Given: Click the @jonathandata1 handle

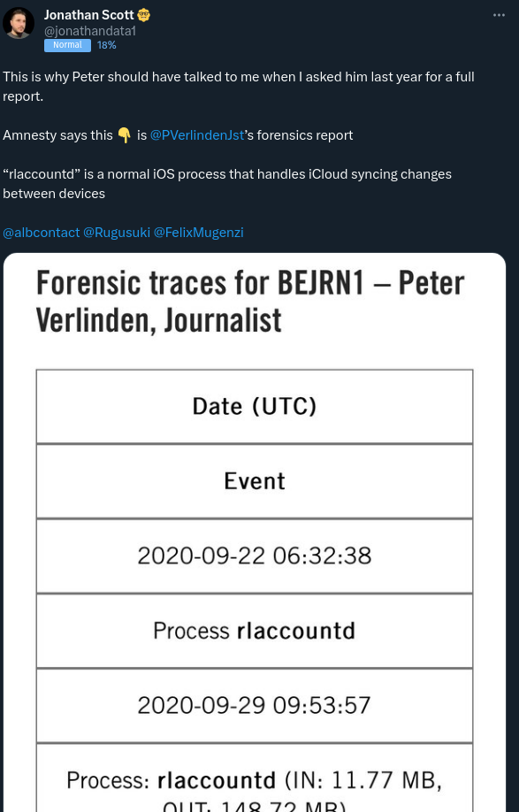Looking at the screenshot, I should pos(90,31).
